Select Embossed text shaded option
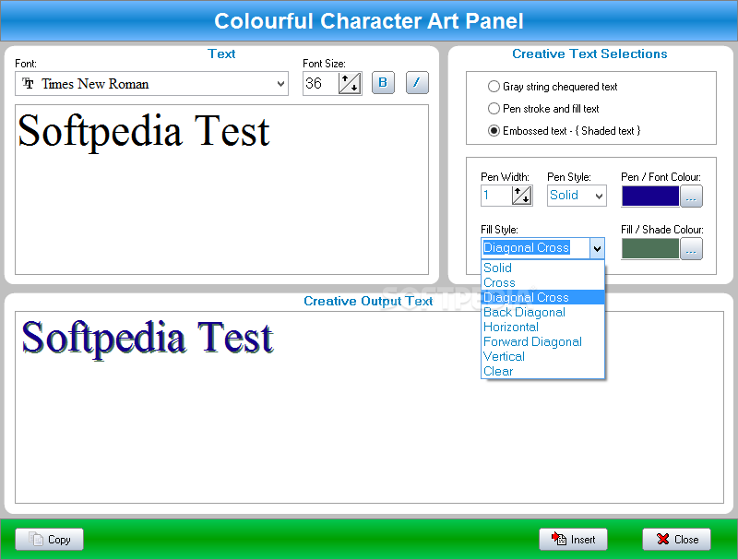Viewport: 738px width, 560px height. (x=565, y=131)
